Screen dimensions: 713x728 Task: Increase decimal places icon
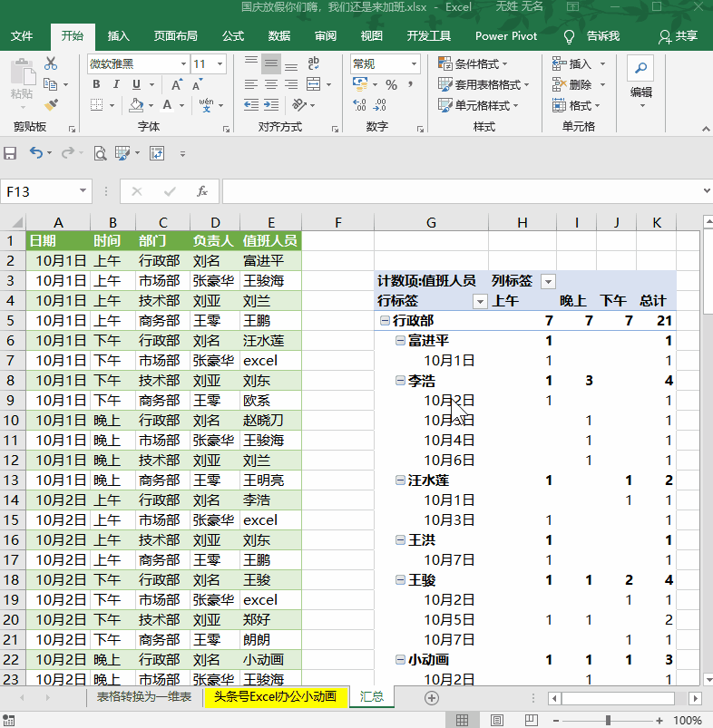359,105
